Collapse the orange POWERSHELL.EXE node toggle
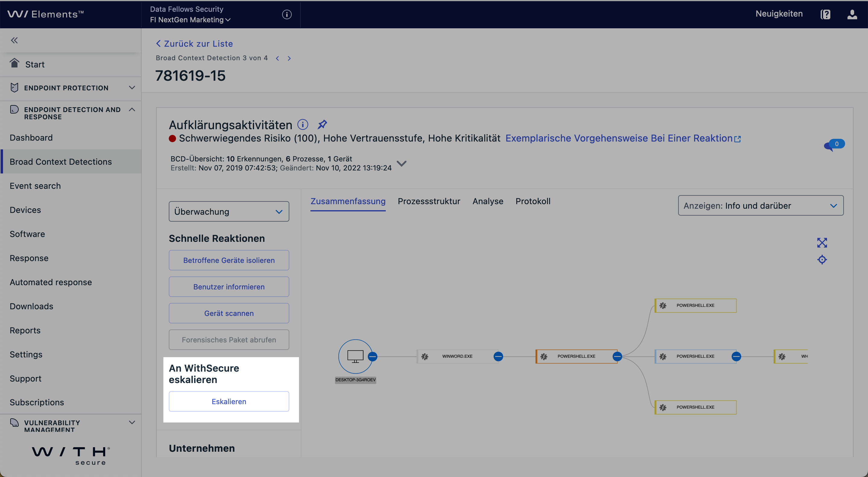The image size is (868, 477). click(x=617, y=356)
